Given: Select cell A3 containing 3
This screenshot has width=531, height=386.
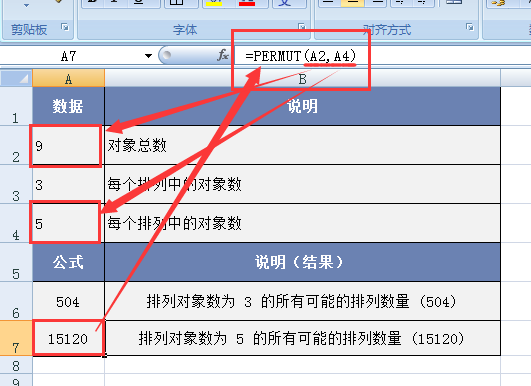Looking at the screenshot, I should [x=69, y=185].
